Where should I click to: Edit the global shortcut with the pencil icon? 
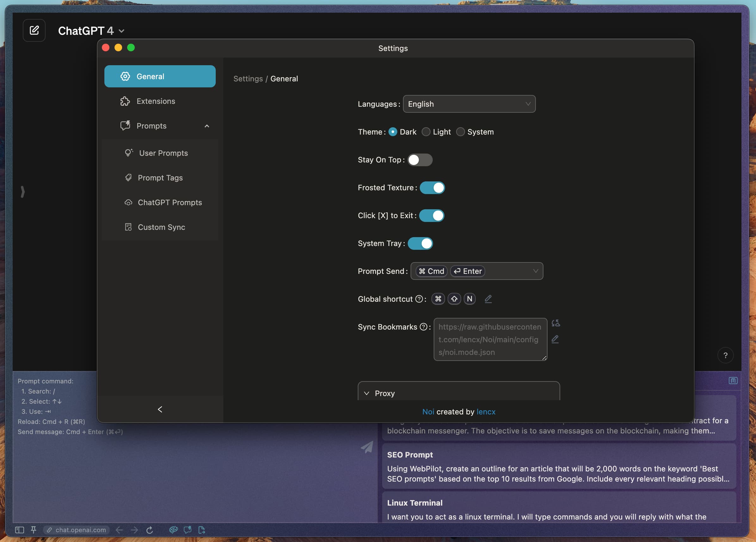point(488,299)
